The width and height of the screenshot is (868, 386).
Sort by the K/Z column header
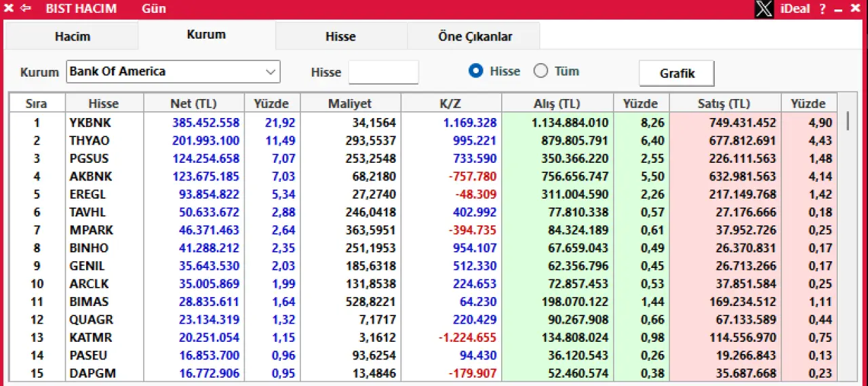pos(450,104)
